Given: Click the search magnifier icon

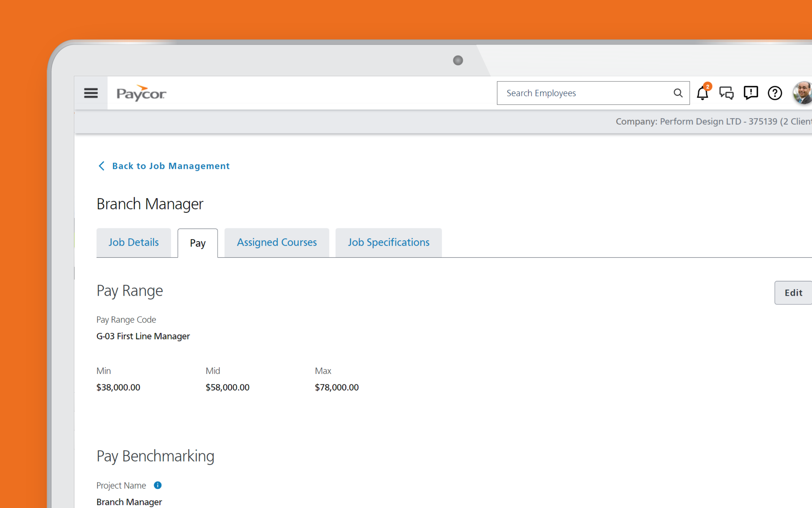Looking at the screenshot, I should coord(678,93).
